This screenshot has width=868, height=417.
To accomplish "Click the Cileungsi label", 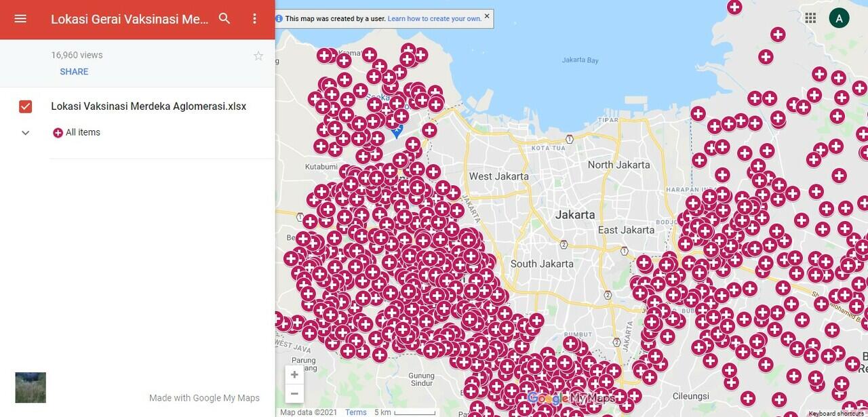I will [x=692, y=395].
